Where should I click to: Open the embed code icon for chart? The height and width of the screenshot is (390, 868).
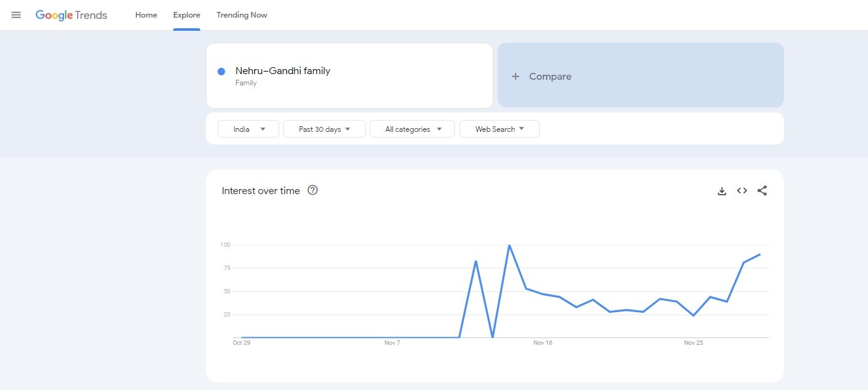[x=742, y=191]
